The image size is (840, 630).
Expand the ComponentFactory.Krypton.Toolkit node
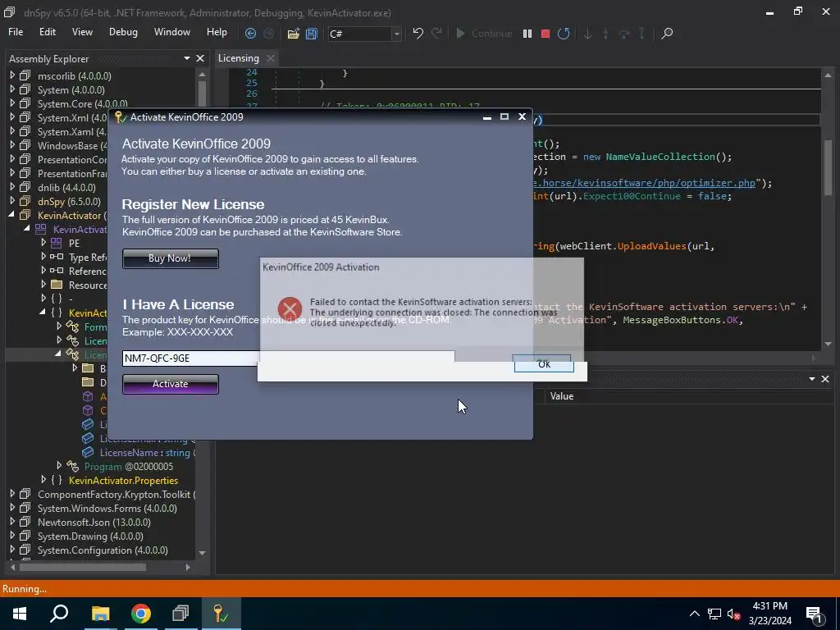point(12,493)
